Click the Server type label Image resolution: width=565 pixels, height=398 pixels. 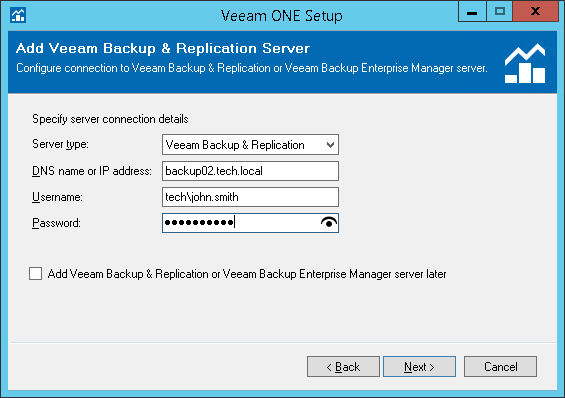click(x=60, y=144)
